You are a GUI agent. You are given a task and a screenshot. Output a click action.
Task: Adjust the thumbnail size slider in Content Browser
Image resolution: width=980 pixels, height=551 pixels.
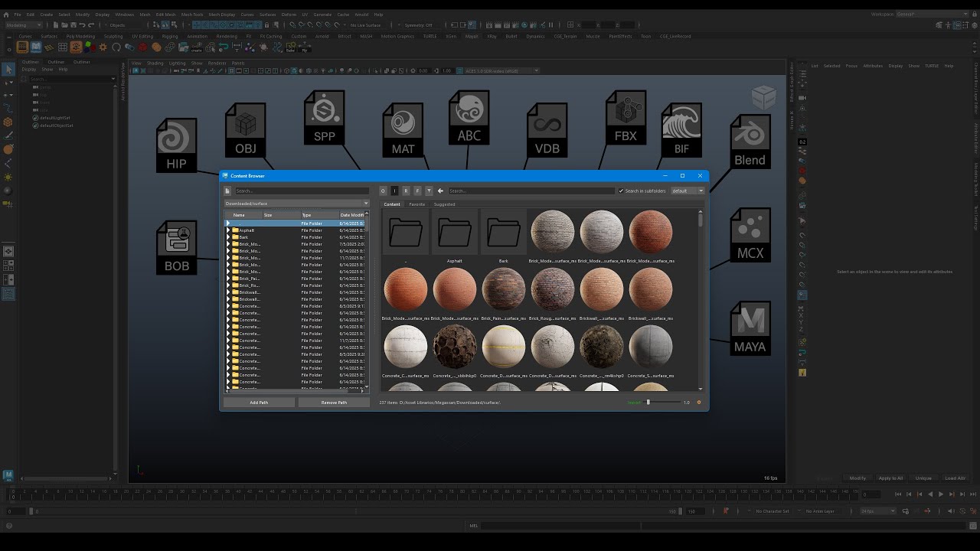tap(661, 402)
